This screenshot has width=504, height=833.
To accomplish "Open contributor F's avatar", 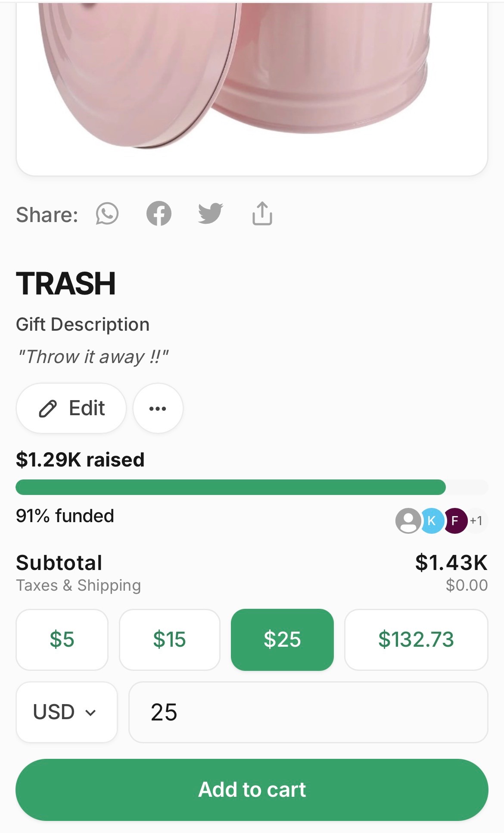I will (x=455, y=521).
